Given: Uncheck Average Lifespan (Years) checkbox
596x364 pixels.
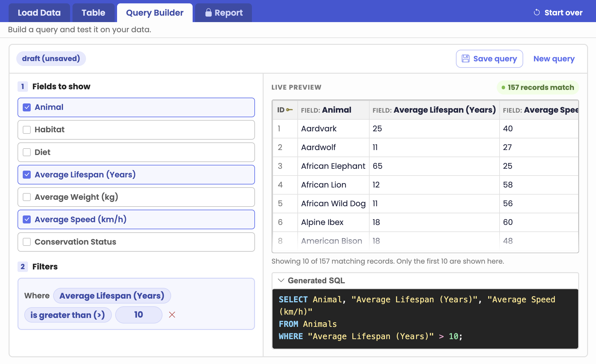Looking at the screenshot, I should [27, 175].
